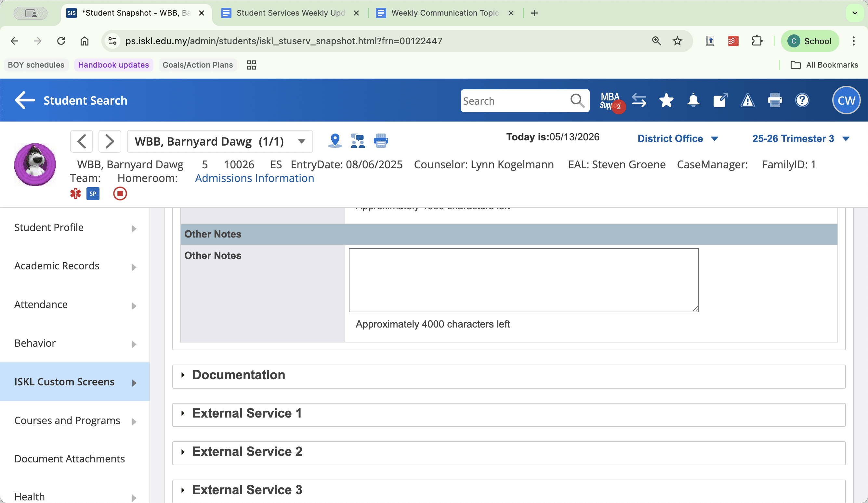Open the WBB, Barnyard Dawg student dropdown

click(x=220, y=141)
